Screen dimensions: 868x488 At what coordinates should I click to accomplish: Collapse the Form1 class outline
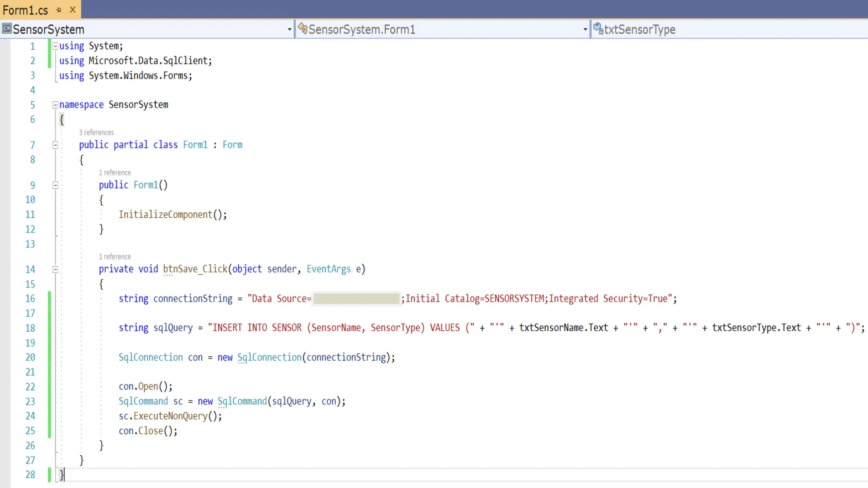pos(55,145)
